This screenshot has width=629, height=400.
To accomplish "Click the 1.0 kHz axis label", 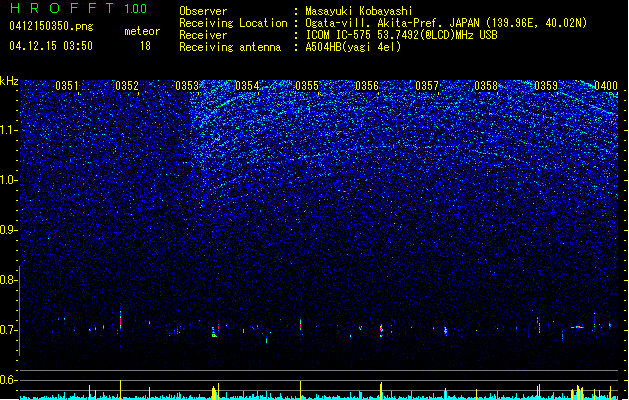I will click(9, 180).
